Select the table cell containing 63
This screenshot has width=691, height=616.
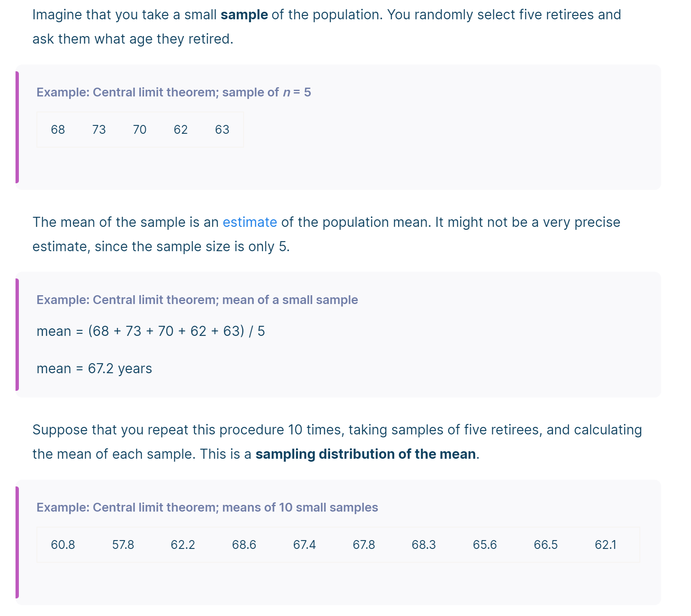222,130
